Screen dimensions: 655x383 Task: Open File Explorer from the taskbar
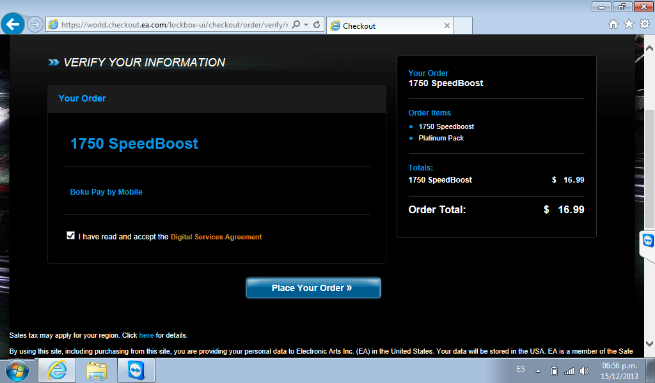coord(96,370)
